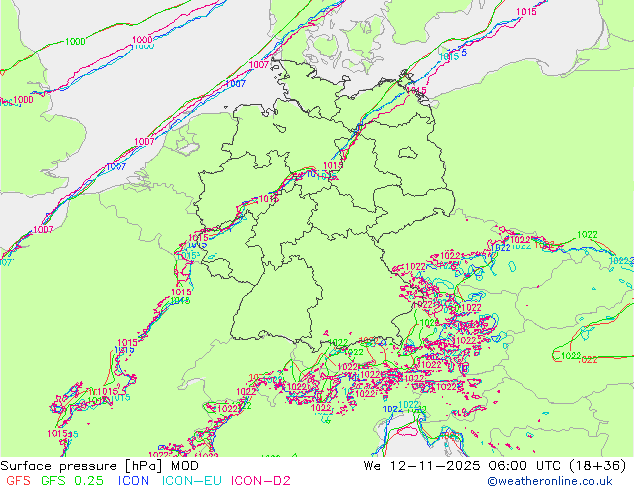The height and width of the screenshot is (490, 634).
Task: Click the weatheronline.co.uk copyright text
Action: pyautogui.click(x=550, y=481)
